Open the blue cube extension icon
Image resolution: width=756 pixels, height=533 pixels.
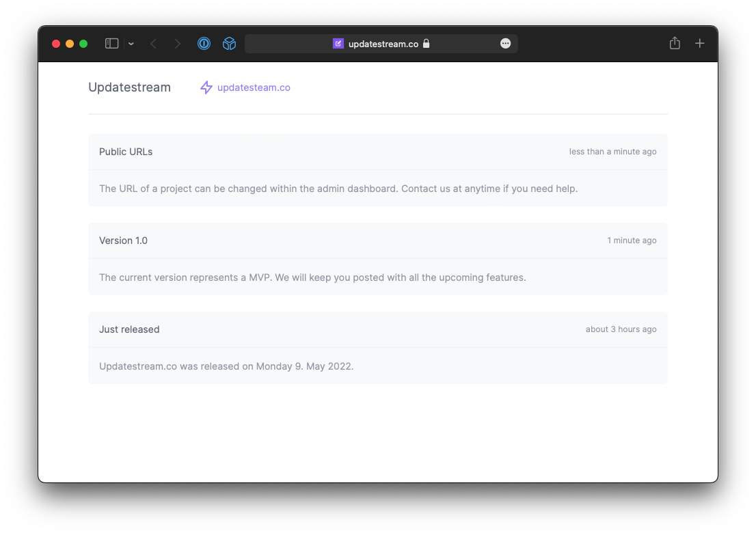(x=229, y=44)
